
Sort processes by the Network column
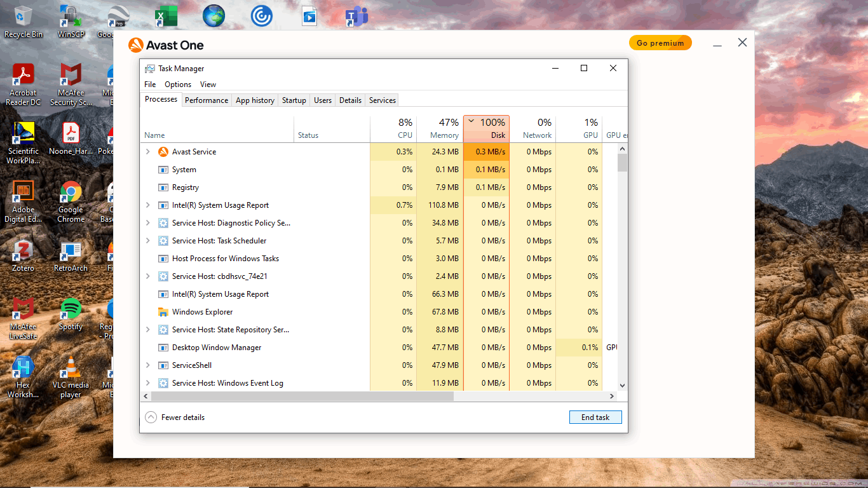pos(532,128)
